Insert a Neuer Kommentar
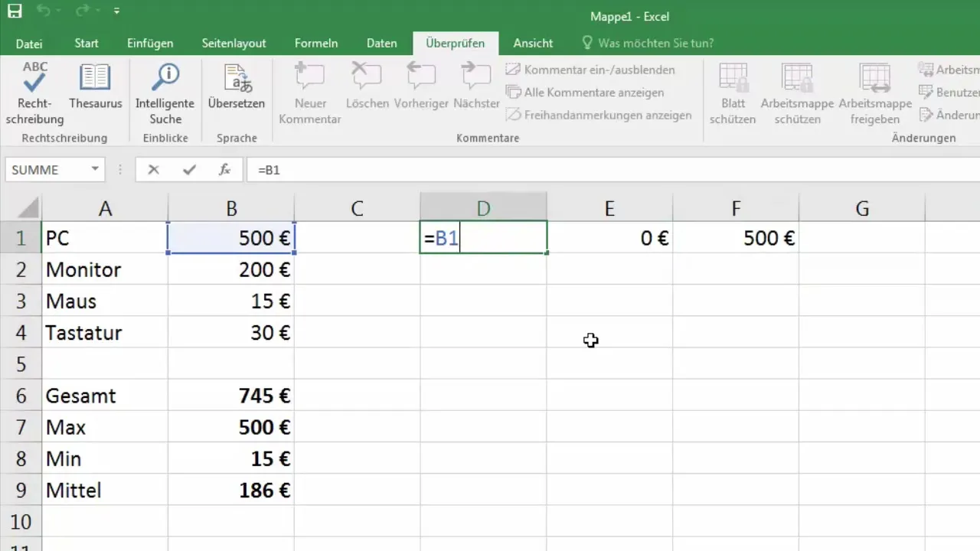The width and height of the screenshot is (980, 551). coord(309,95)
